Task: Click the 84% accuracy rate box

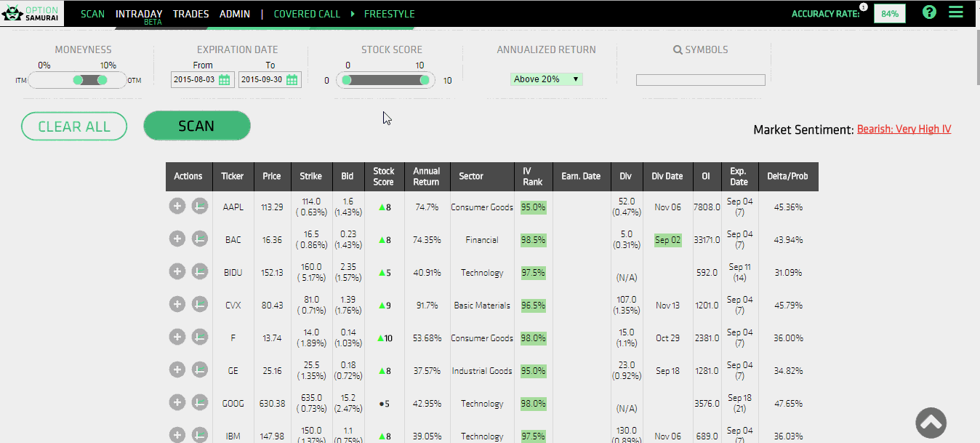Action: click(890, 13)
